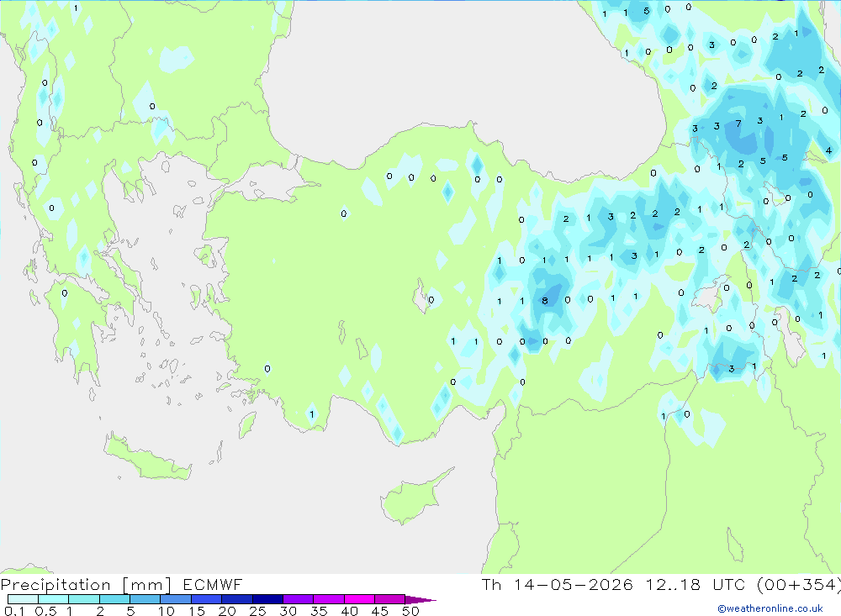
Task: Click the precipitation value 7 on the map
Action: (738, 124)
